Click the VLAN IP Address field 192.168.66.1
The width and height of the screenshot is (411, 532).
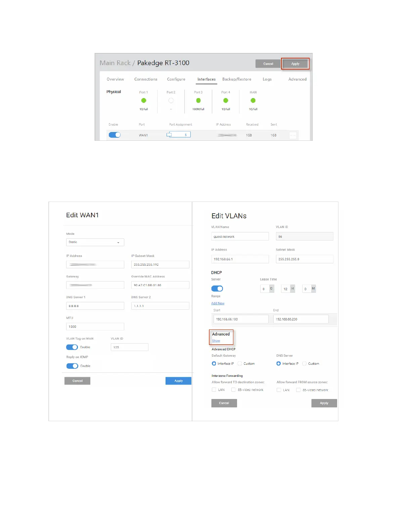coord(240,259)
